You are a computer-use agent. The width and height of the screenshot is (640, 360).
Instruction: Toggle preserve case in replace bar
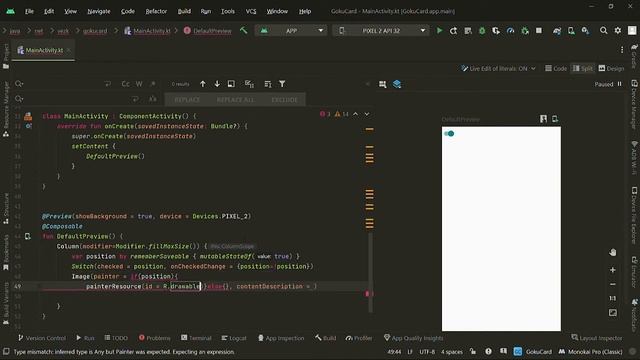(x=153, y=99)
